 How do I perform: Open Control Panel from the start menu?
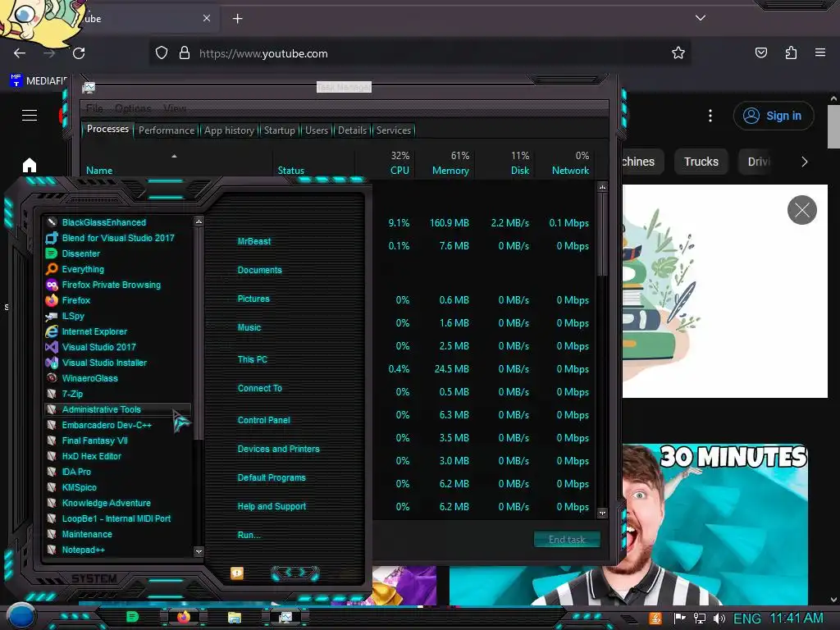(x=263, y=420)
